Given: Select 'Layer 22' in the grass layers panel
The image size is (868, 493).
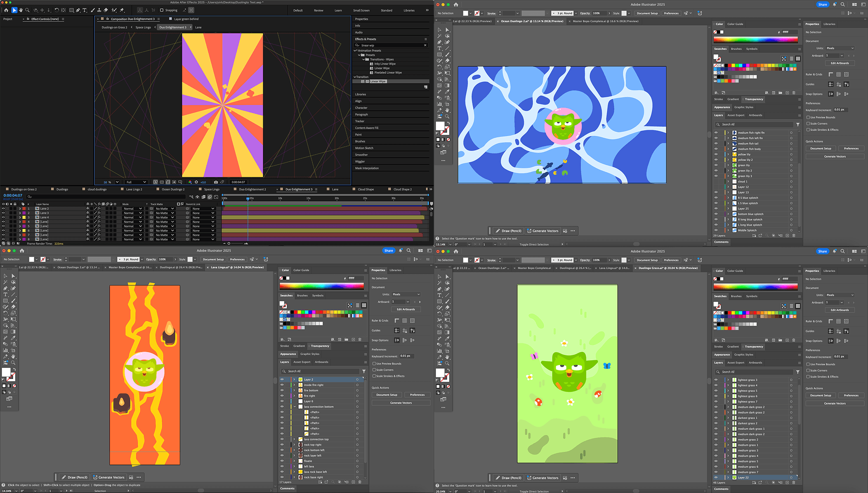Looking at the screenshot, I should tap(743, 478).
